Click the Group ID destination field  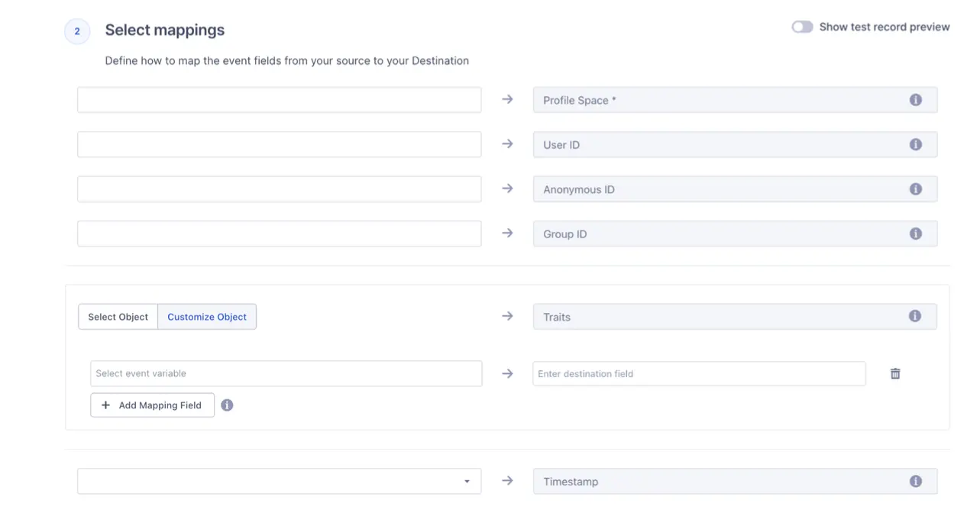(x=735, y=234)
